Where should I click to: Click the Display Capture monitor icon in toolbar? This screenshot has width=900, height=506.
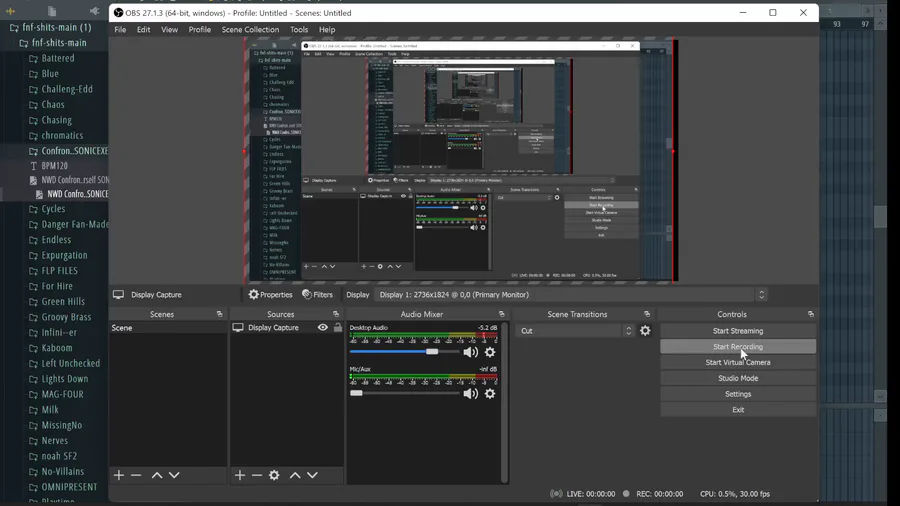tap(118, 294)
